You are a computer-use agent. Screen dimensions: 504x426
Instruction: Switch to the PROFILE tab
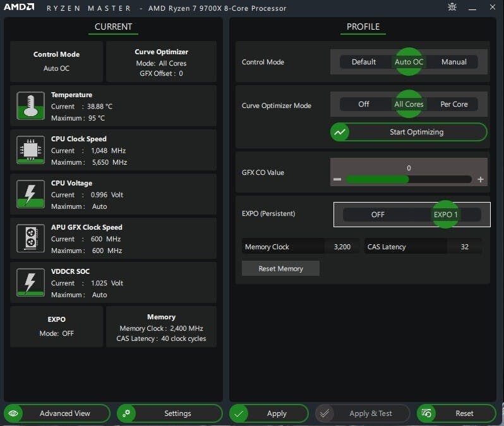(363, 27)
